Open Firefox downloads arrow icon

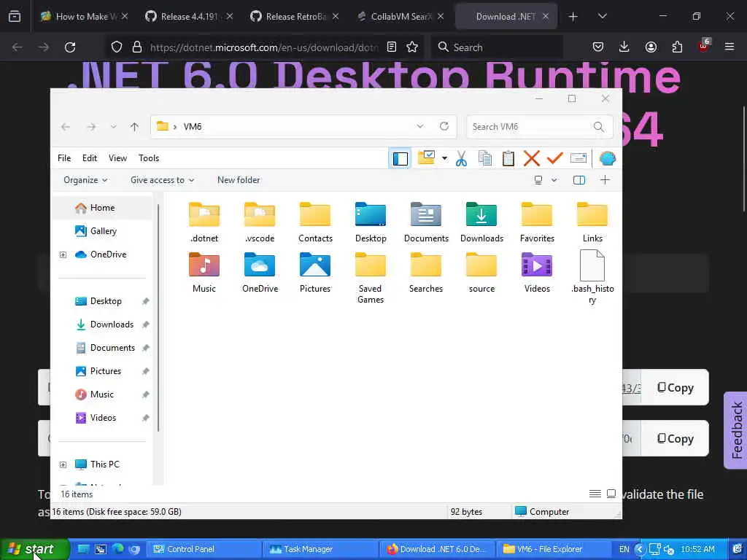[x=624, y=47]
